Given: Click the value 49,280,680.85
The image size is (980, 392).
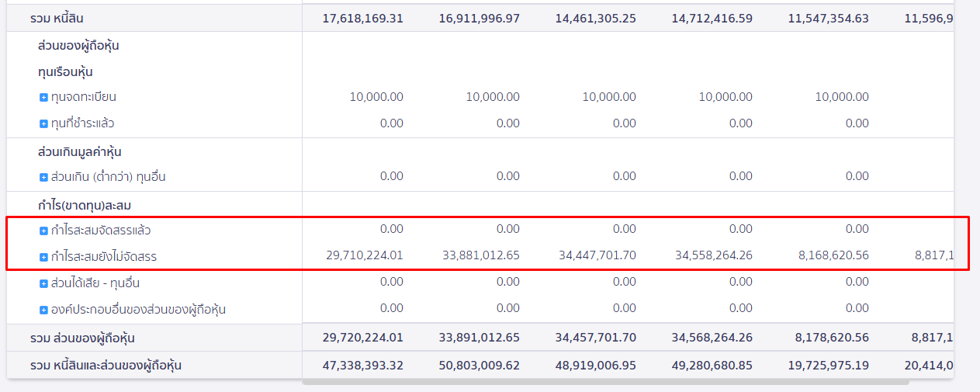Looking at the screenshot, I should pos(712,365).
